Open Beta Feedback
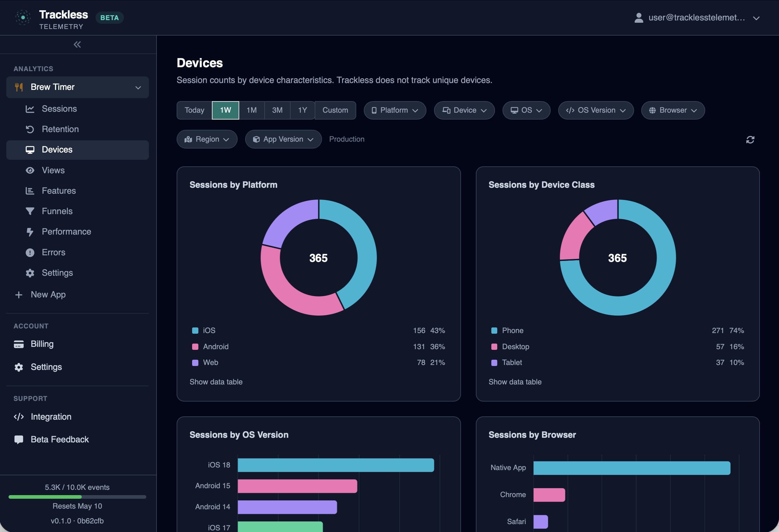Image resolution: width=779 pixels, height=532 pixels. (x=77, y=439)
